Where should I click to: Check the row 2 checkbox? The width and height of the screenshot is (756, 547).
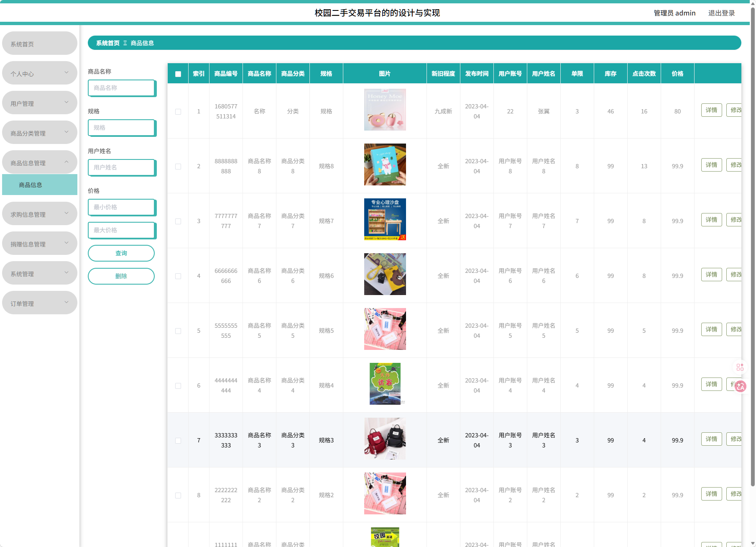coord(178,167)
